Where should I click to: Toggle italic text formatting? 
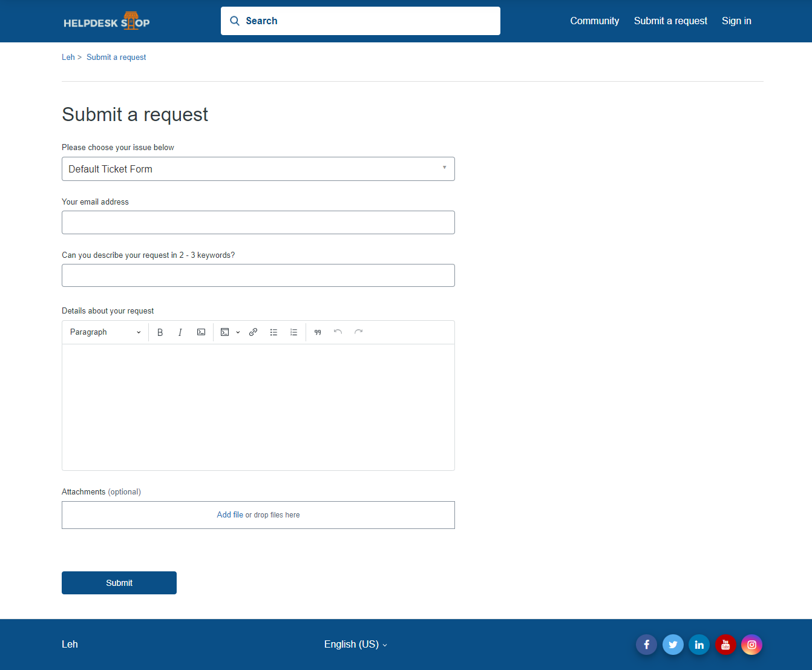click(180, 332)
